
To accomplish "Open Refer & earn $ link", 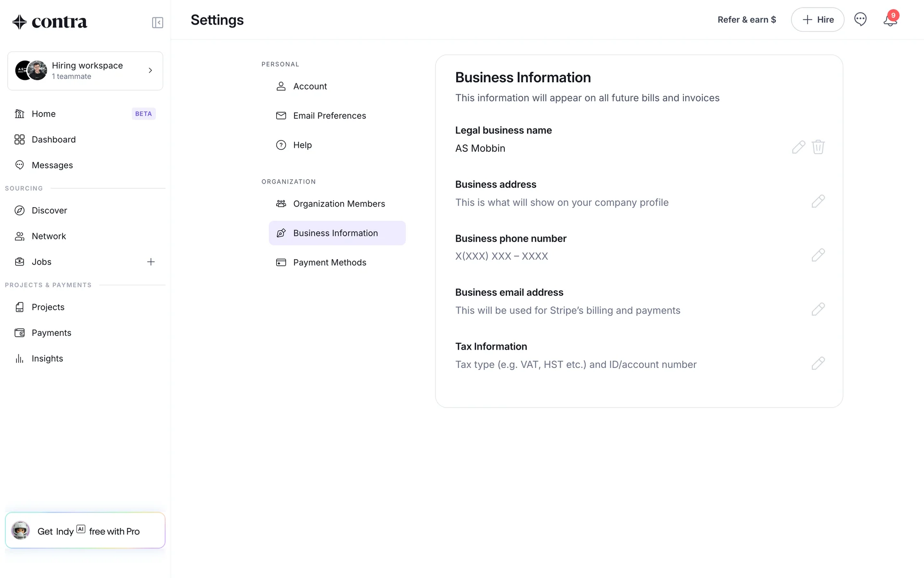I will tap(746, 20).
